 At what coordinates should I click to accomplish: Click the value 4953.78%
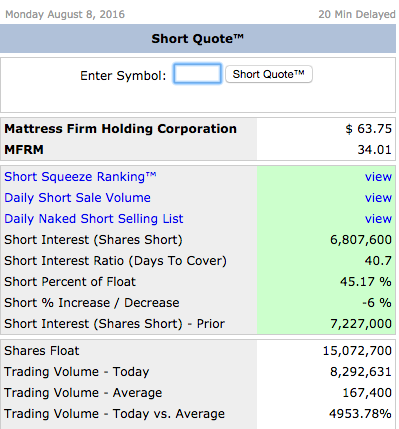[x=360, y=414]
